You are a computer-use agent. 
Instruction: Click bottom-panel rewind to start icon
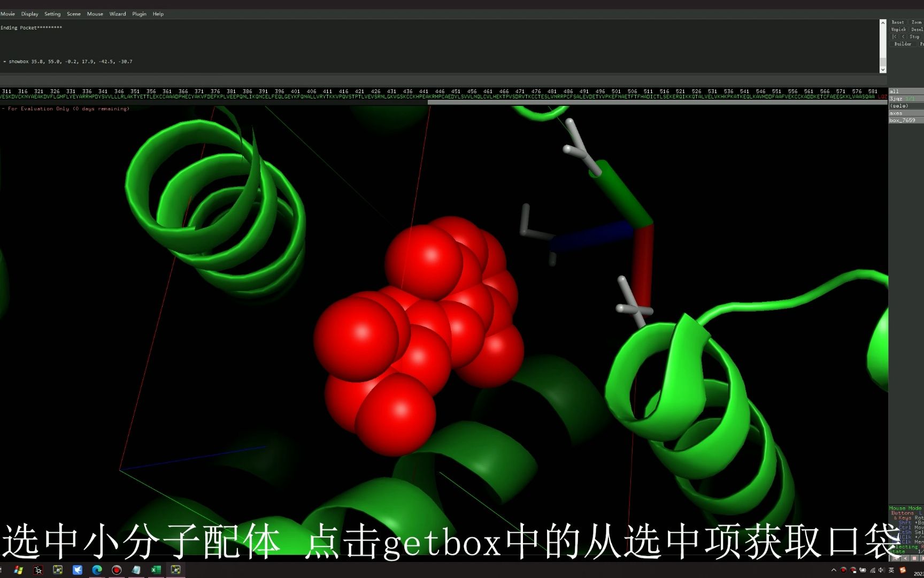pos(897,558)
